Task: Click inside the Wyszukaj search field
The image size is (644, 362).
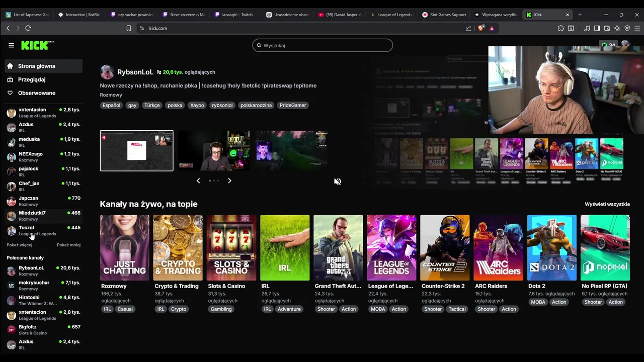Action: coord(323,45)
